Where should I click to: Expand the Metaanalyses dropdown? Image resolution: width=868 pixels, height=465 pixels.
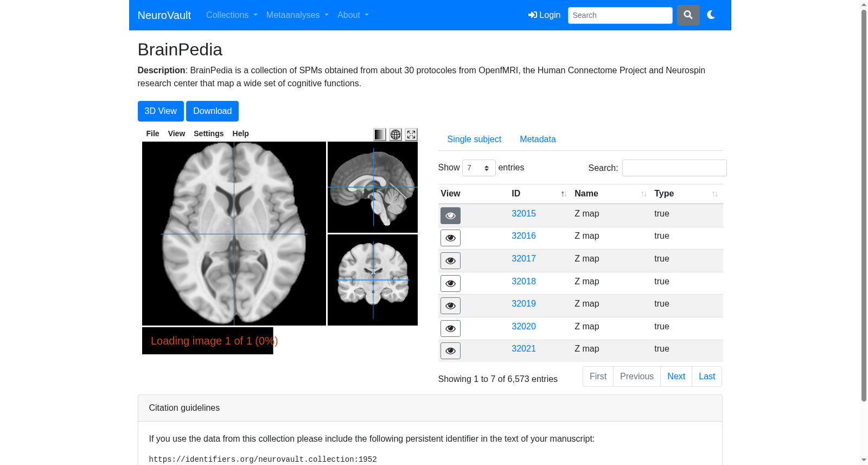[x=297, y=15]
